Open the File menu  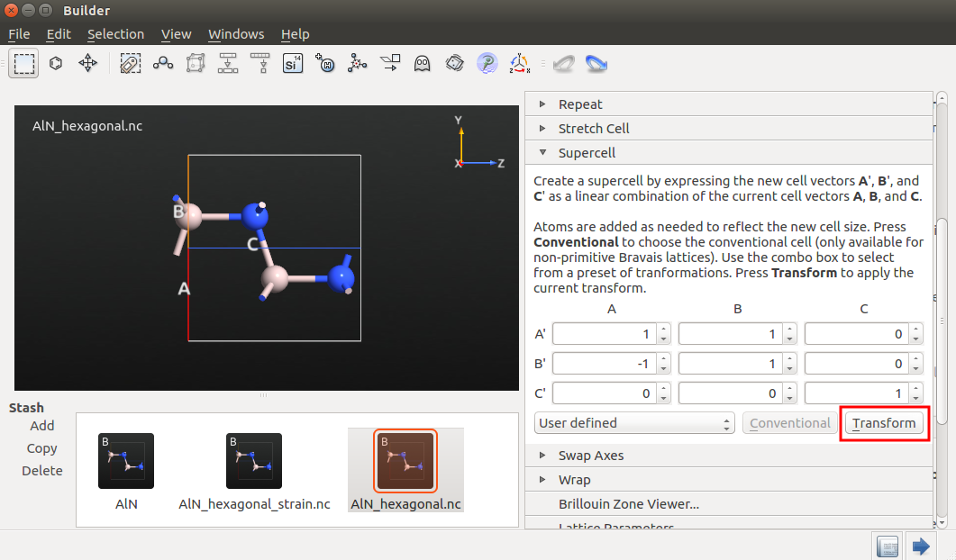[19, 34]
